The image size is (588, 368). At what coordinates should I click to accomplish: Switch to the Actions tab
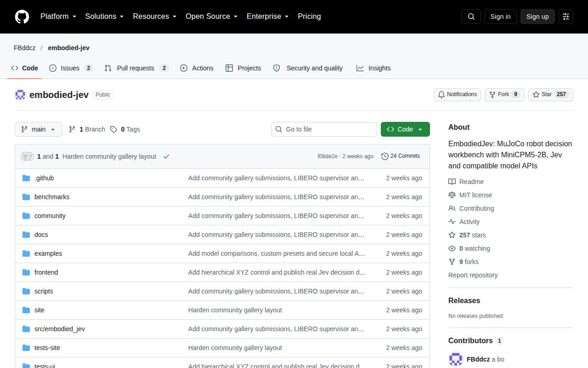(x=197, y=68)
